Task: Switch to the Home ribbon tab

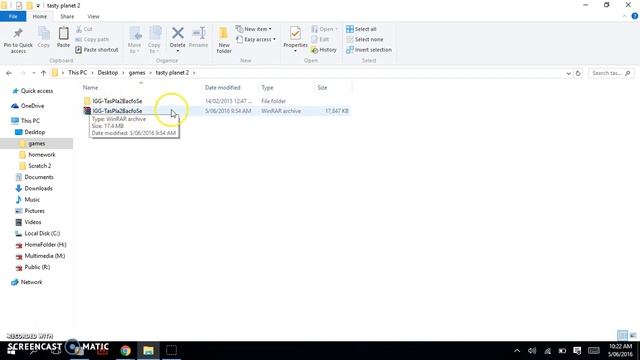Action: click(40, 16)
